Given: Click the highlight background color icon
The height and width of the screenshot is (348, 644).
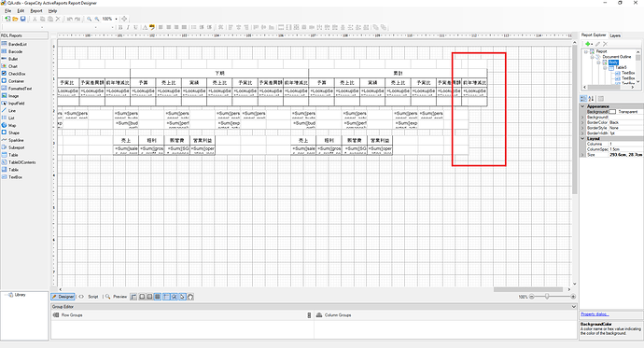Looking at the screenshot, I should pyautogui.click(x=152, y=27).
